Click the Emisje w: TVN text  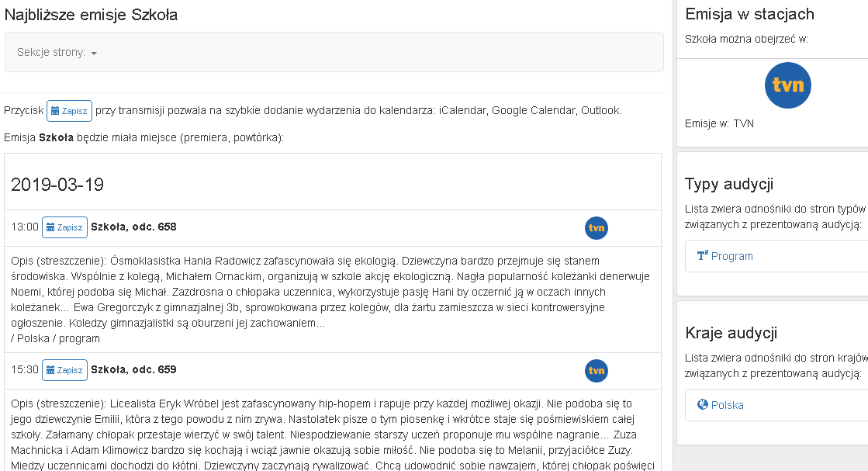click(719, 123)
